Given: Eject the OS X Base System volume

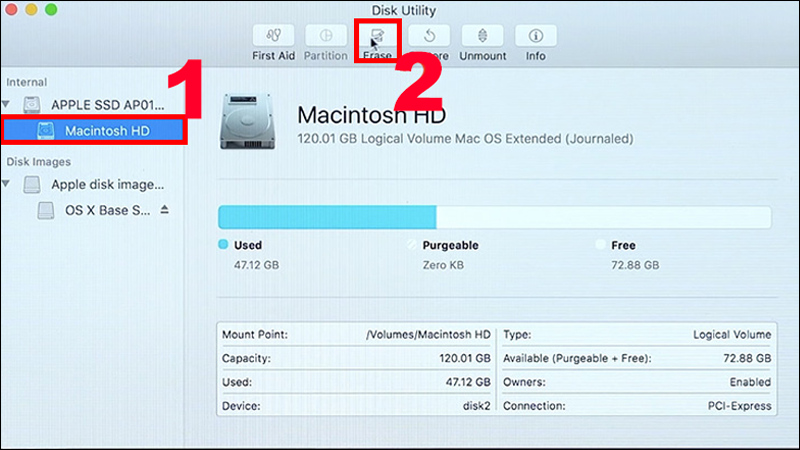Looking at the screenshot, I should [x=164, y=210].
